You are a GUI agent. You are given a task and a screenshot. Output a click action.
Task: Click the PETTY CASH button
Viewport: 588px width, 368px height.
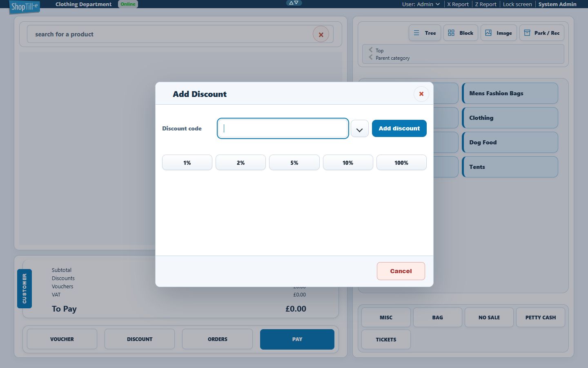[540, 317]
